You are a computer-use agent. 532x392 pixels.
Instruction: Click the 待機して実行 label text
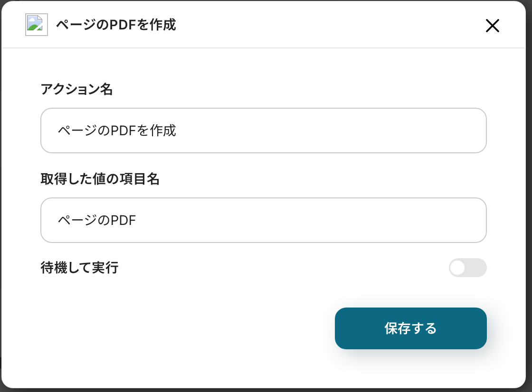[79, 268]
